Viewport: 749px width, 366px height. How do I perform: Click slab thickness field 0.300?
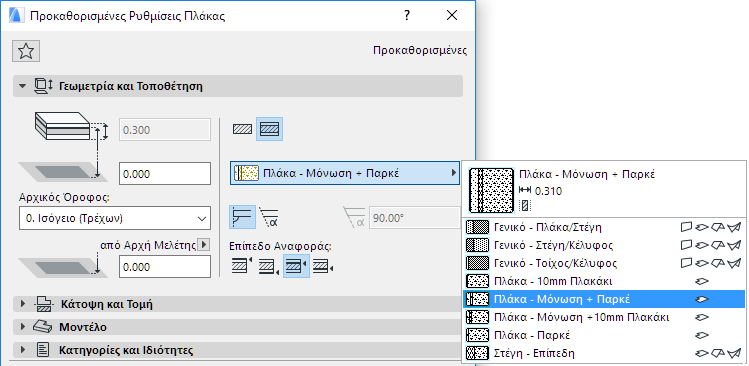165,129
